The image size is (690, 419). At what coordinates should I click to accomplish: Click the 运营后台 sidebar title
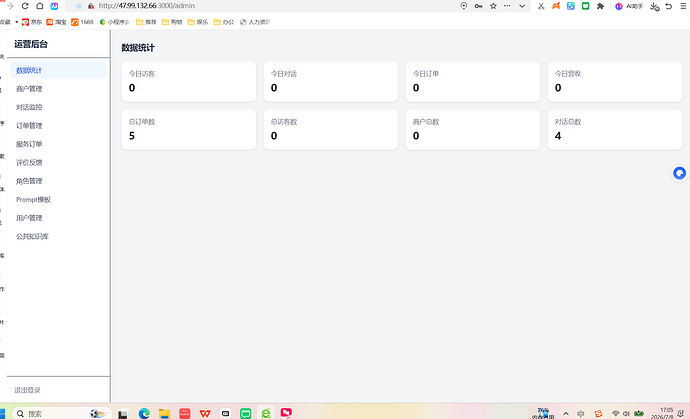click(x=31, y=44)
